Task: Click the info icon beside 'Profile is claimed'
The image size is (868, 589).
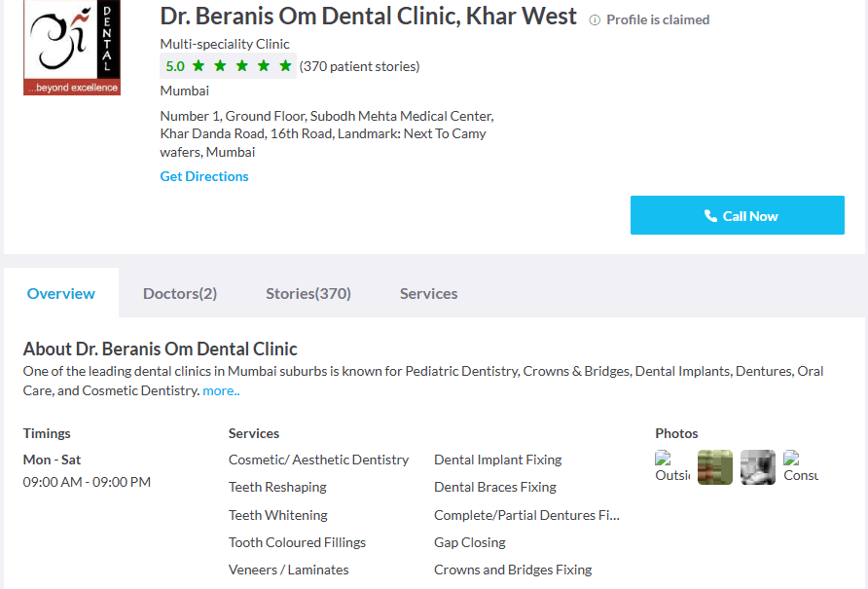Action: click(x=593, y=19)
